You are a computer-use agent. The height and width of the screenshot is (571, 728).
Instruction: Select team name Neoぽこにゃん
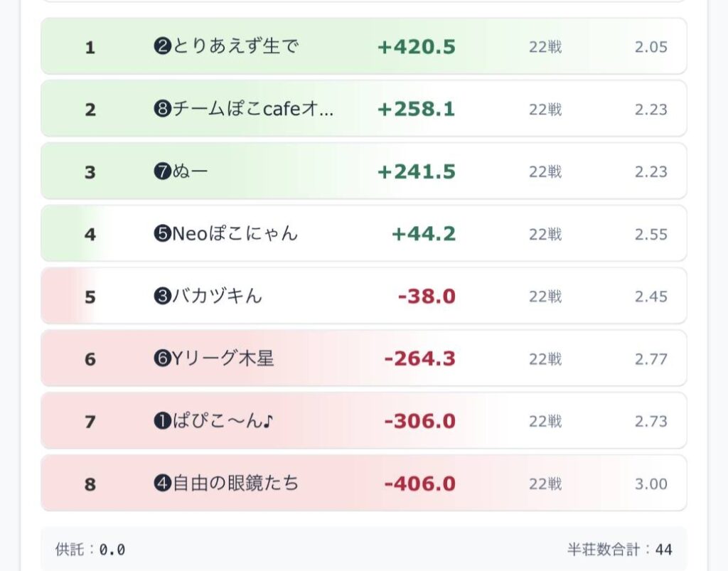(235, 234)
